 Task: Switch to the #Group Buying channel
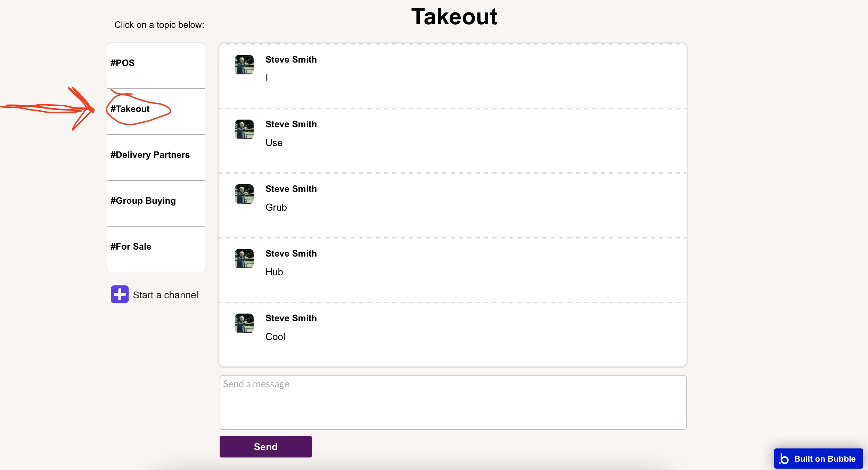pos(156,203)
